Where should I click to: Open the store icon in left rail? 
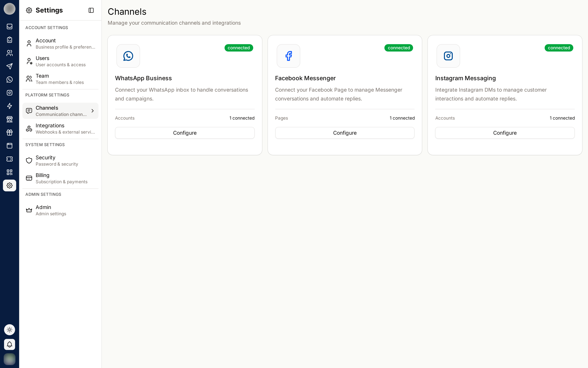10,119
